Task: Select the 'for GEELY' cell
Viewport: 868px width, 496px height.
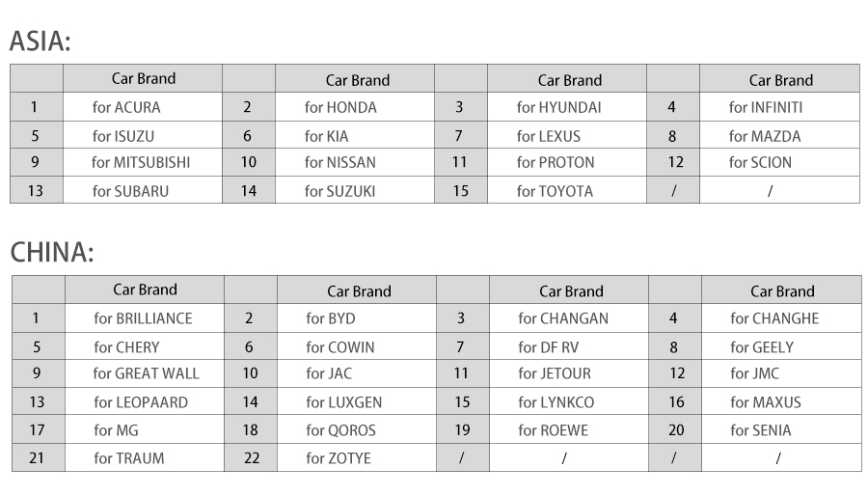Action: coord(781,346)
